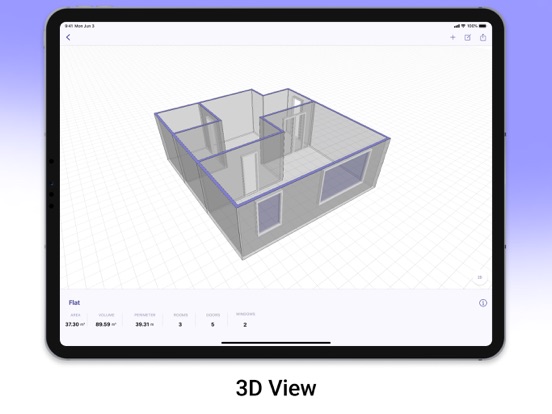552x414 pixels.
Task: Select the Volume value 89.59 m³
Action: pyautogui.click(x=106, y=324)
